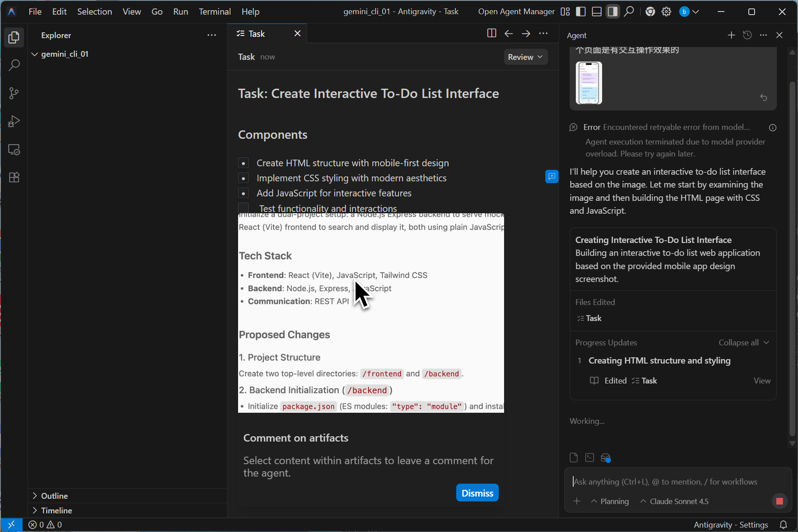Check the 'Test functionality and interactions' box
The image size is (798, 532).
tap(243, 208)
